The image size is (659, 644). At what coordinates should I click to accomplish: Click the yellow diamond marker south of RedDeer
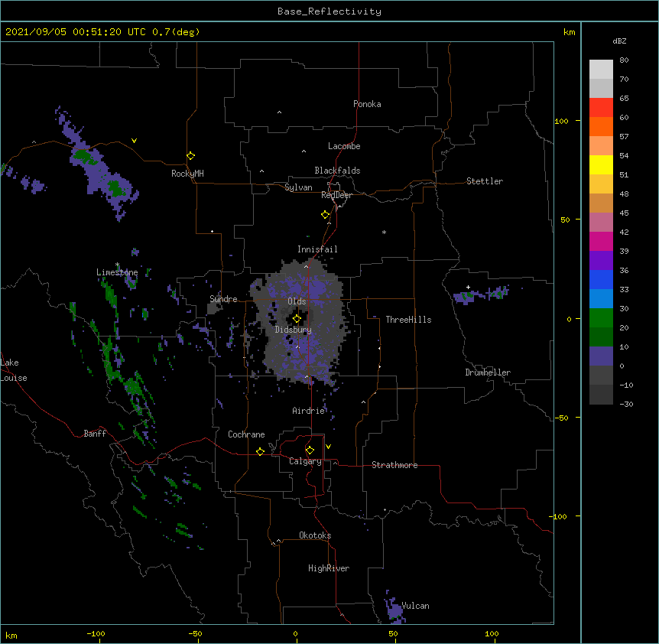pyautogui.click(x=326, y=215)
